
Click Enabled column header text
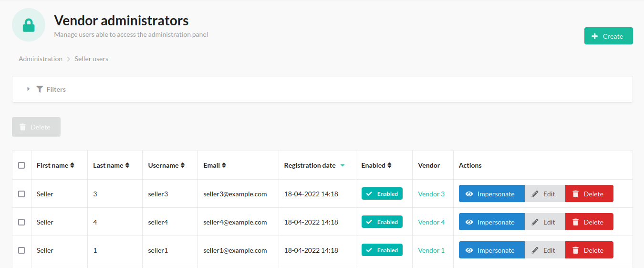[374, 165]
